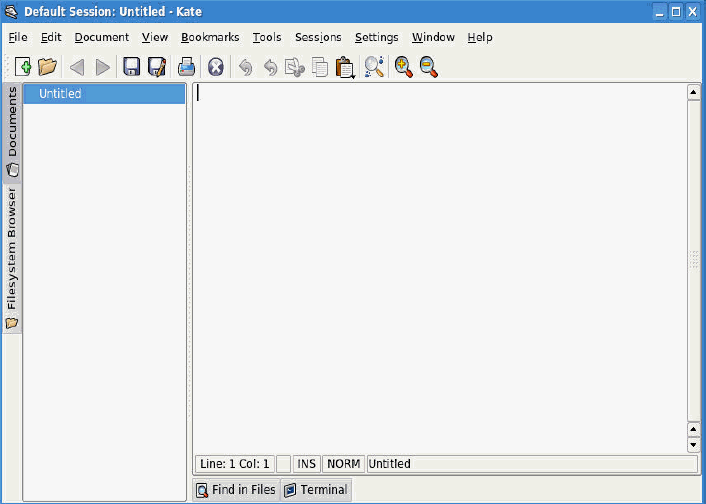The height and width of the screenshot is (504, 706).
Task: Open the Find in Files bottom panel
Action: coord(236,490)
